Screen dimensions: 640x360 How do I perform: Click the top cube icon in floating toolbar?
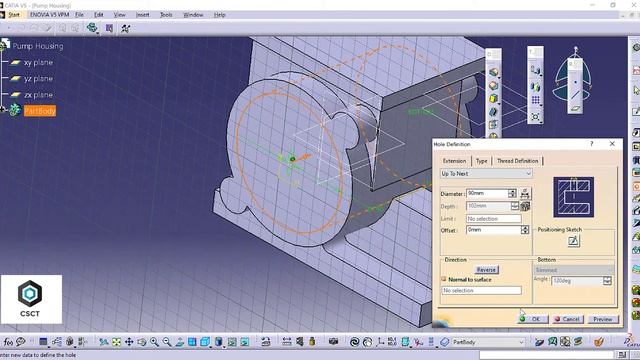493,72
